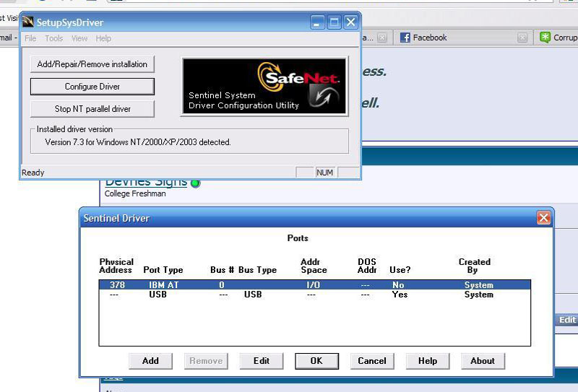The height and width of the screenshot is (392, 578).
Task: Open Help in Sentinel Driver dialog
Action: (428, 361)
